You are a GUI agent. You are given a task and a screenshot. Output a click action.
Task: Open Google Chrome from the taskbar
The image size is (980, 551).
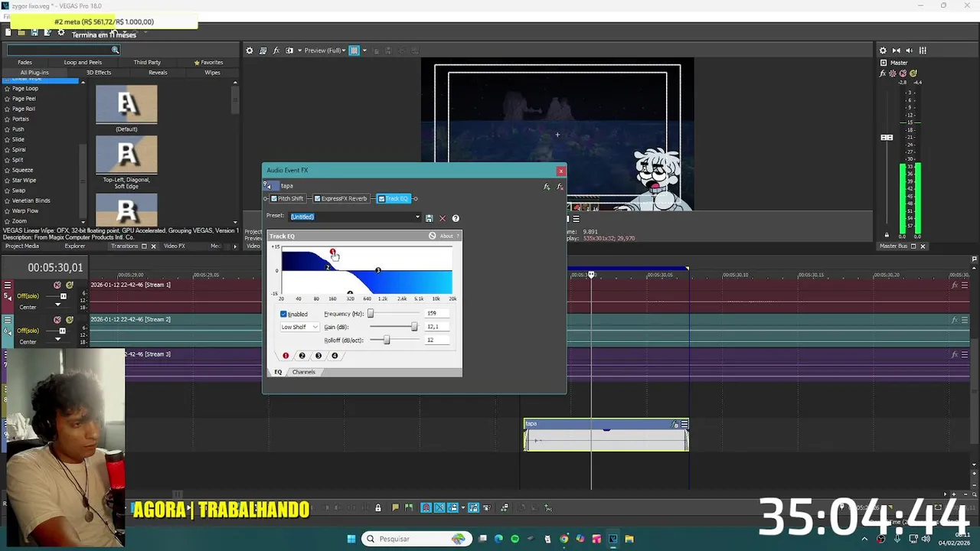564,539
